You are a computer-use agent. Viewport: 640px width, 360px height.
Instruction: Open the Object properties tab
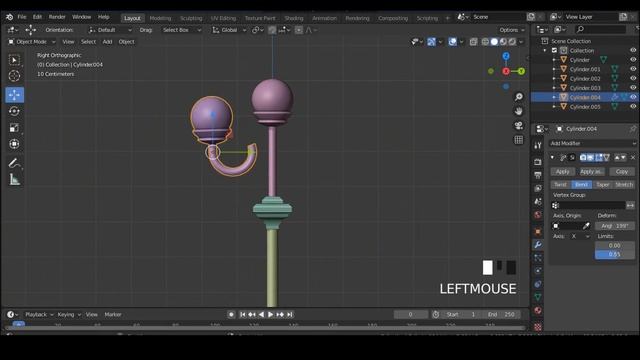coord(538,231)
